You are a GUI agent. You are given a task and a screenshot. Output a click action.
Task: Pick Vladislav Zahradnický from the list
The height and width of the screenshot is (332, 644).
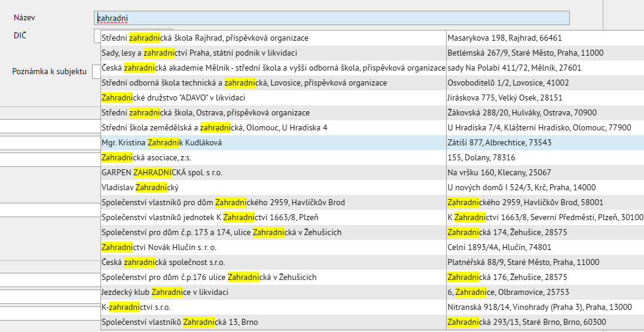click(145, 187)
